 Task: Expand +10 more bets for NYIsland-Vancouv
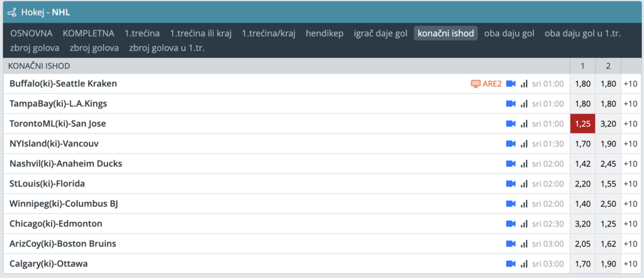click(x=630, y=144)
